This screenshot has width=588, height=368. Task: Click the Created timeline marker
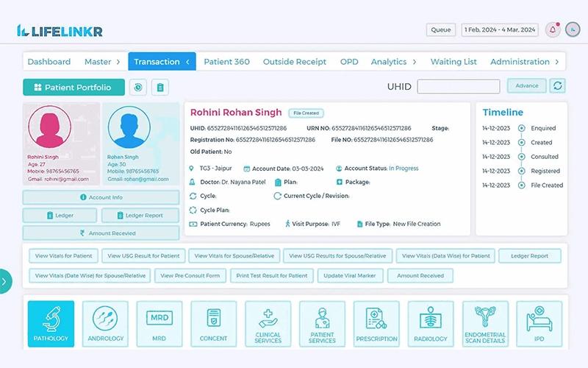521,142
